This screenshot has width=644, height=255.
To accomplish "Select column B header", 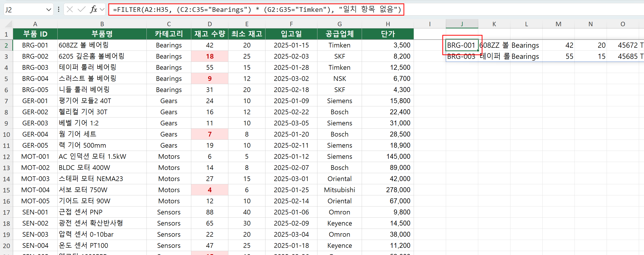I will 102,24.
